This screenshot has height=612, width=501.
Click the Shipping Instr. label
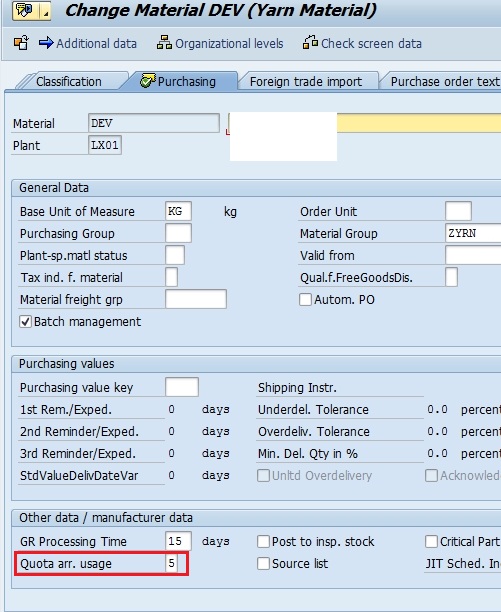click(x=297, y=388)
